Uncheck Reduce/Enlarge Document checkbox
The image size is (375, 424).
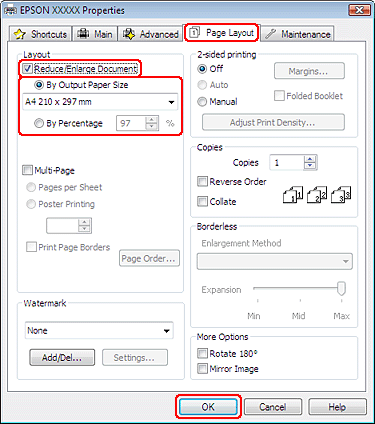(x=27, y=69)
